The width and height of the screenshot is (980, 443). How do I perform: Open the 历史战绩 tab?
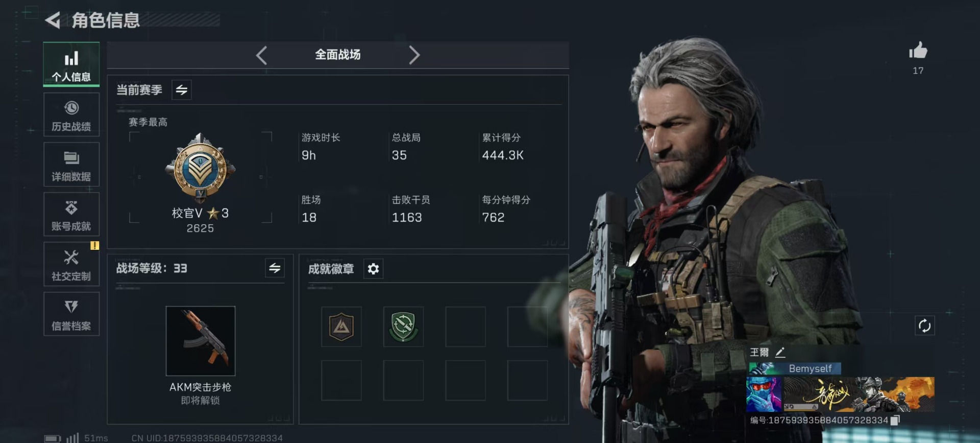pos(71,115)
